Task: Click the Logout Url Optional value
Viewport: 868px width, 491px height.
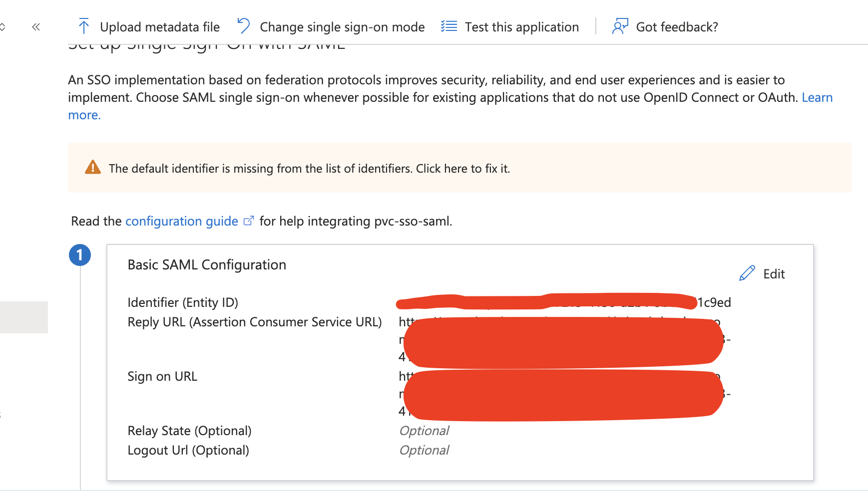Action: click(x=424, y=449)
